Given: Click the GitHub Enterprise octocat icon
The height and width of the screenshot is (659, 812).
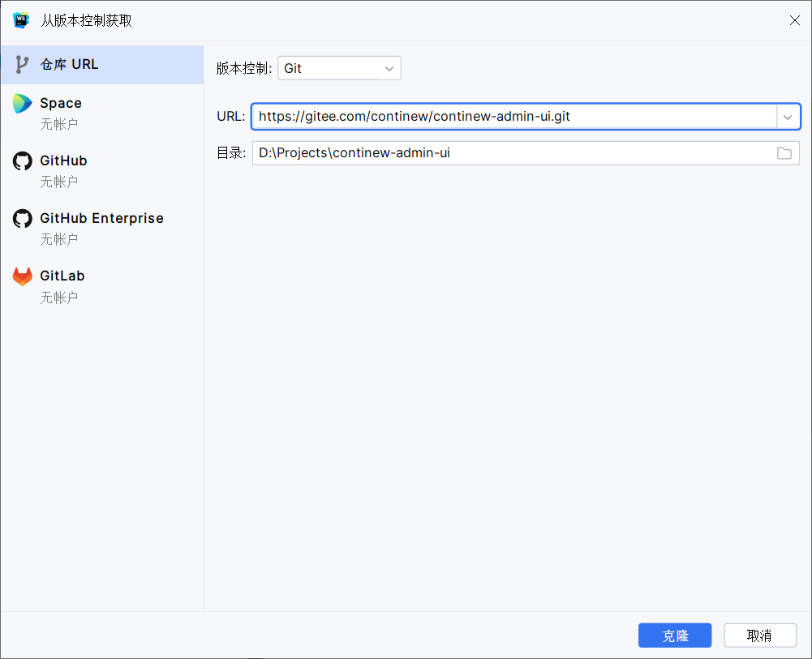Looking at the screenshot, I should (22, 218).
